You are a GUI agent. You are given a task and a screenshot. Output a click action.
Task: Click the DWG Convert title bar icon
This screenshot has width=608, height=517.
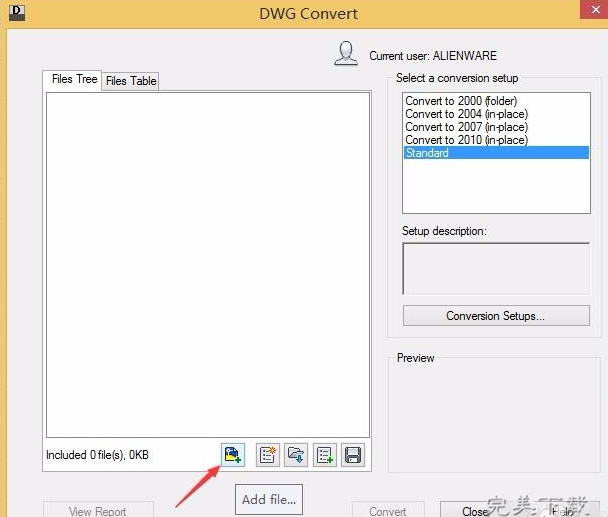pyautogui.click(x=17, y=12)
